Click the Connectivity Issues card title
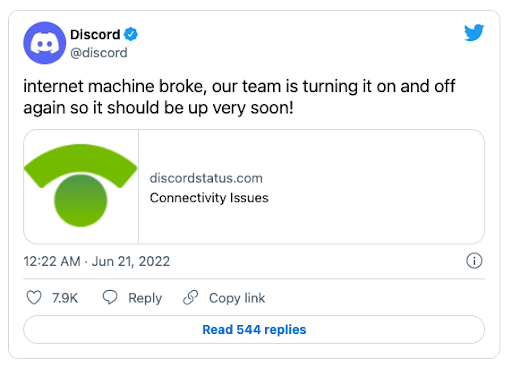Viewport: 512px width, 368px height. (209, 198)
